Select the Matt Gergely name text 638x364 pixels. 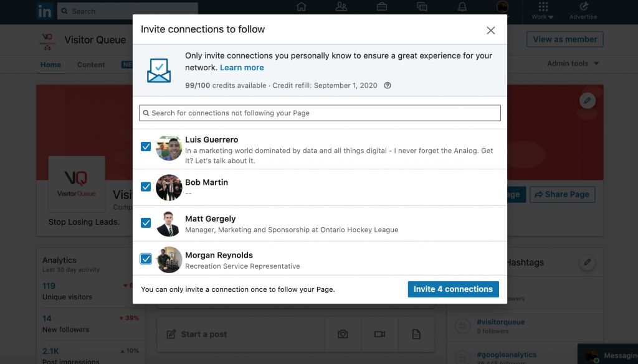[211, 218]
